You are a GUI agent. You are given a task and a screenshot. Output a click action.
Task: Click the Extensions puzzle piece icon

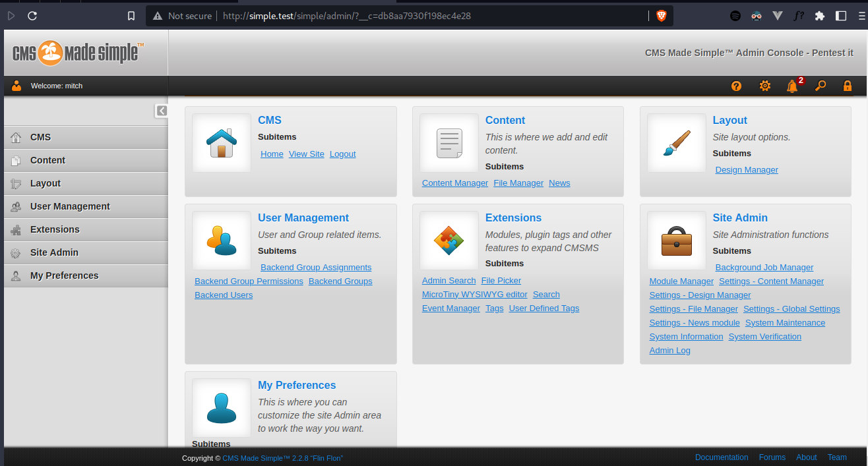tap(449, 241)
